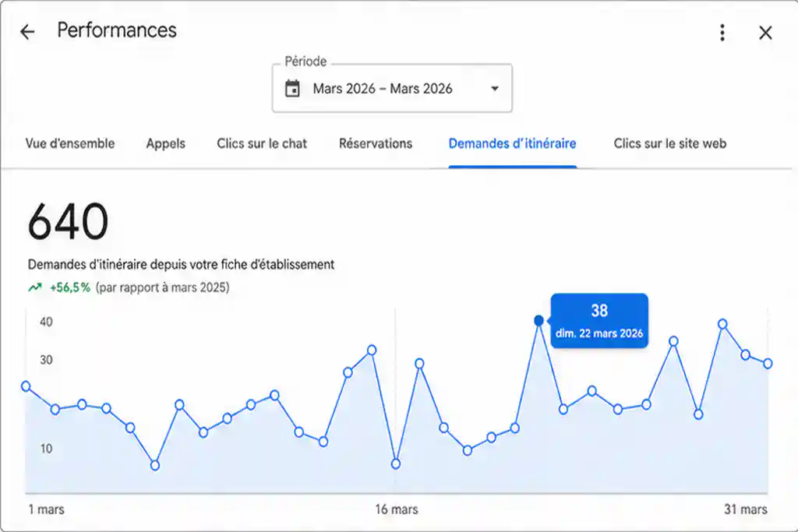Expand the Période dropdown arrow
Image resolution: width=798 pixels, height=532 pixels.
[x=495, y=89]
